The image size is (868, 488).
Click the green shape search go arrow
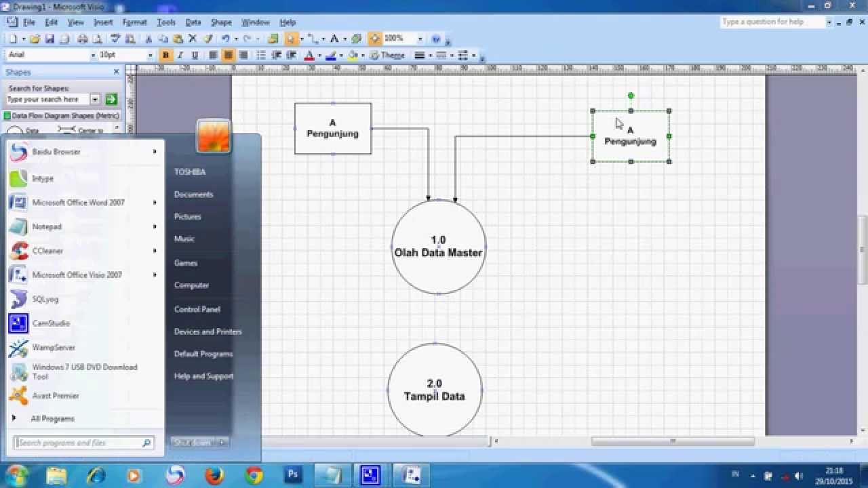(x=111, y=100)
